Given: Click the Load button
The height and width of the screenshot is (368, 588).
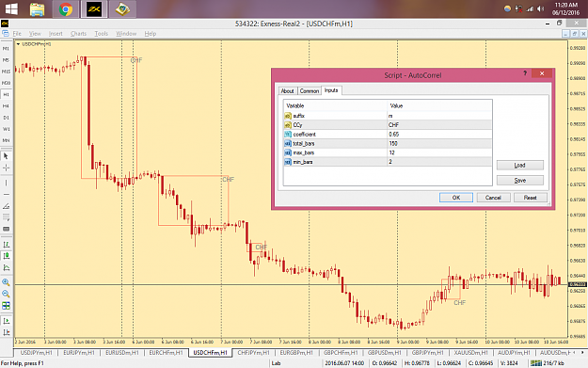Looking at the screenshot, I should pos(519,165).
